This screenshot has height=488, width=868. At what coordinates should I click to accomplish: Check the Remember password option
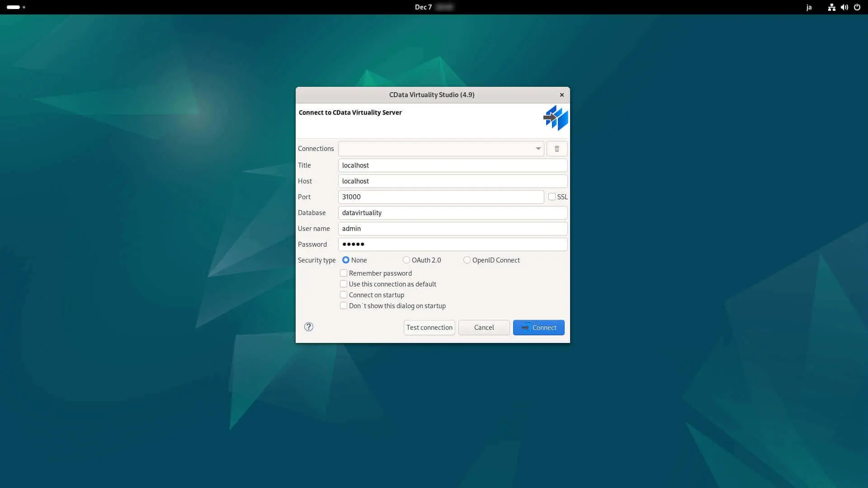click(344, 273)
